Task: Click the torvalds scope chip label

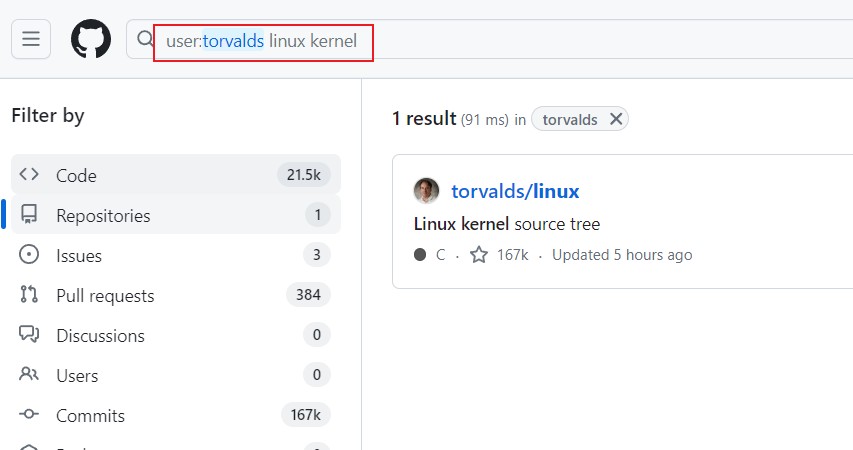Action: point(570,120)
